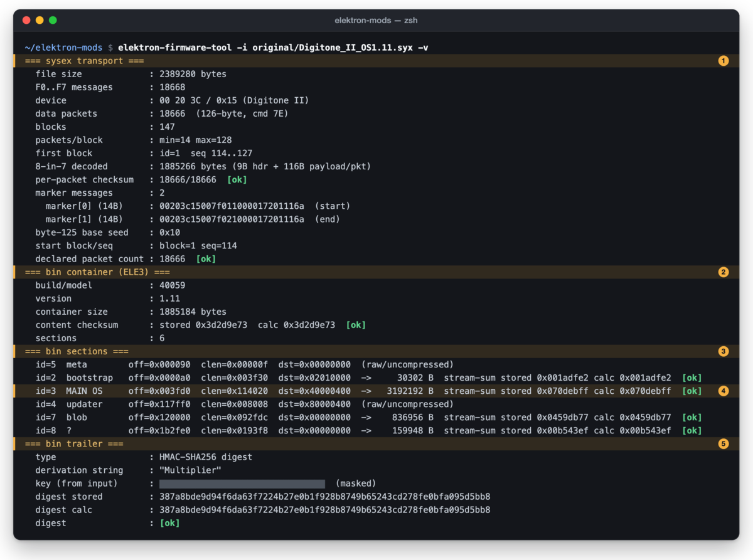Select the "digest calc" hash value
The width and height of the screenshot is (753, 560).
[325, 510]
